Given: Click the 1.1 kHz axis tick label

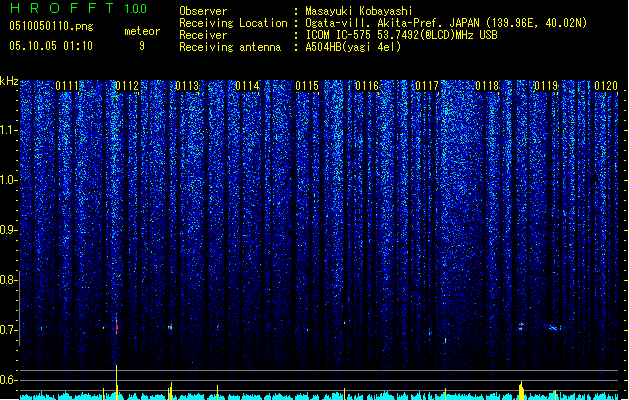Looking at the screenshot, I should click(8, 130).
